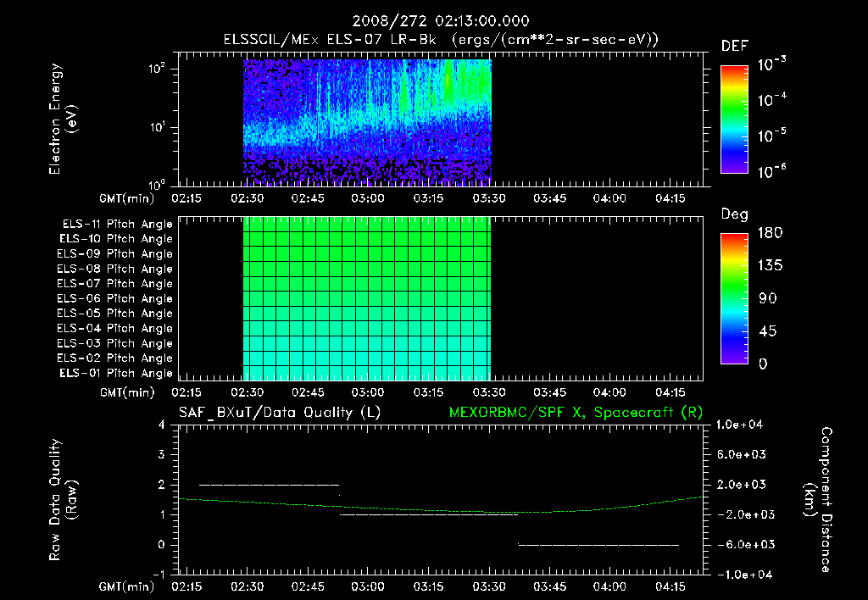Select the ELS-05 Pitch Angle row label
Screen dimensions: 868x600
pos(114,314)
